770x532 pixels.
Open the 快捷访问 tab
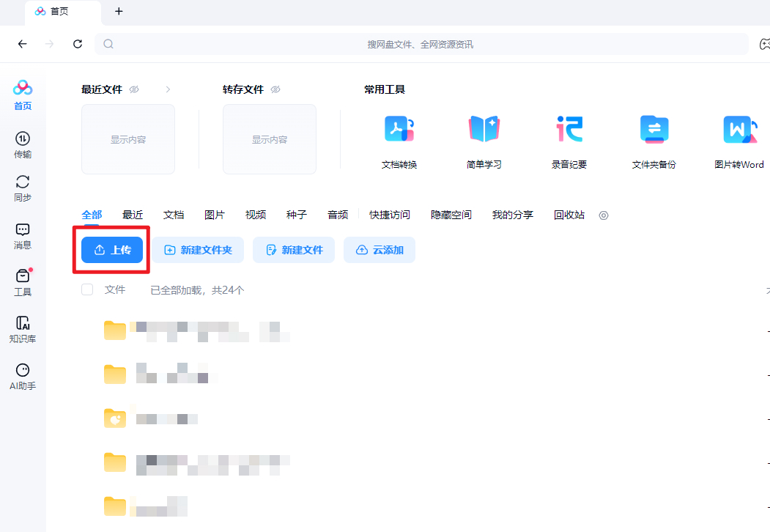pyautogui.click(x=390, y=215)
